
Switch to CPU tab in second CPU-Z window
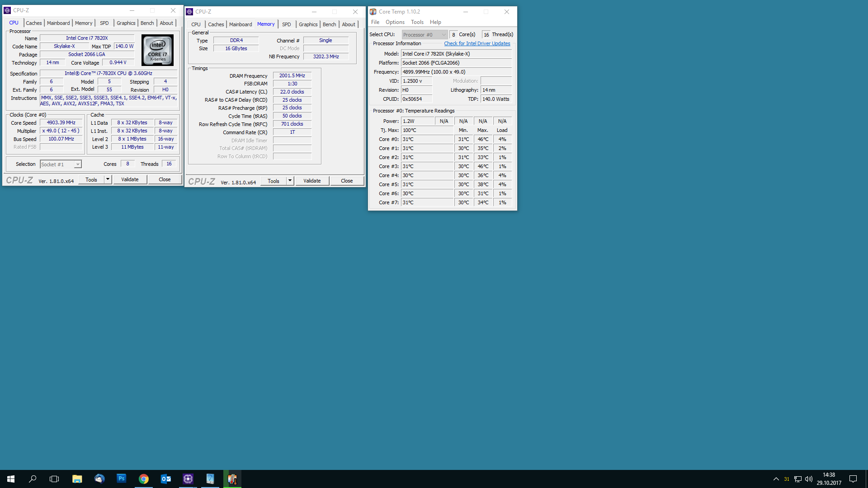(196, 24)
